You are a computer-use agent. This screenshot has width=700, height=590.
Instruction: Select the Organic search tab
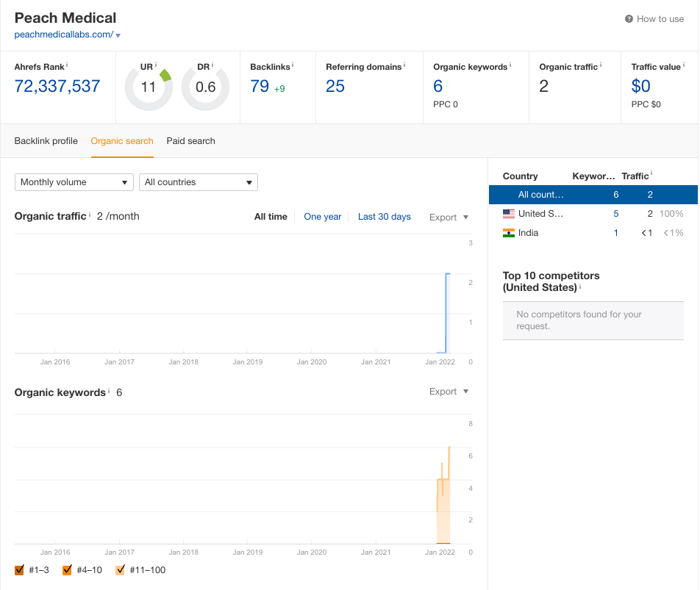[122, 141]
